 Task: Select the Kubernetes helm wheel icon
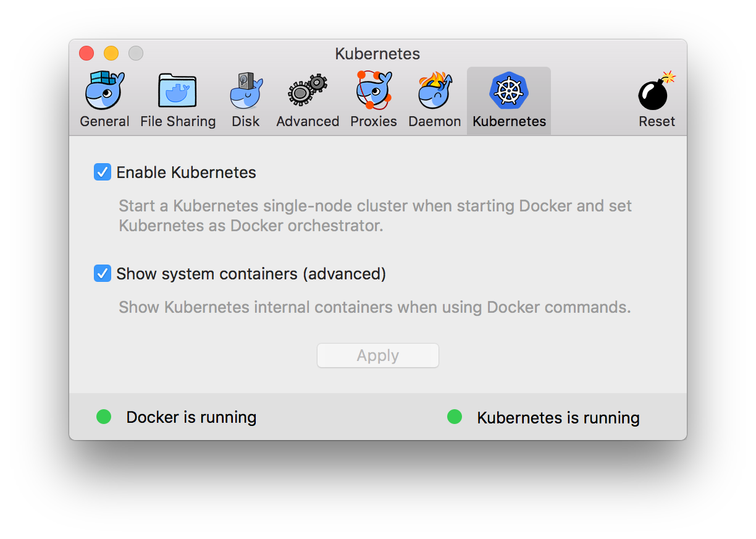[509, 91]
